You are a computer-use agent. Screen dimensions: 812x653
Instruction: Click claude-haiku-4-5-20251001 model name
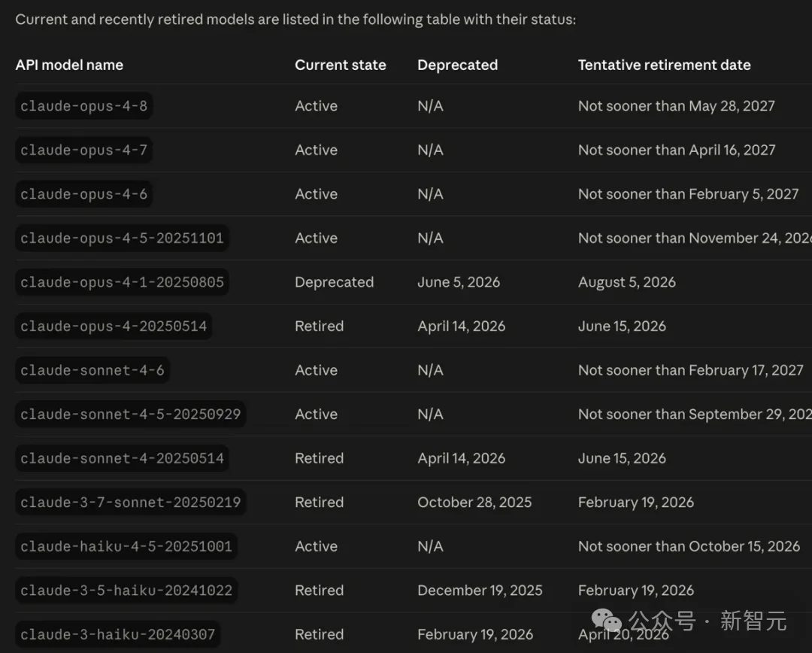pos(126,546)
